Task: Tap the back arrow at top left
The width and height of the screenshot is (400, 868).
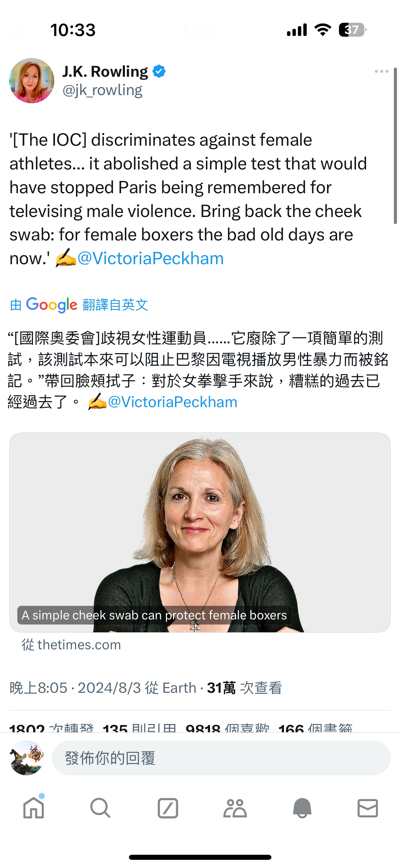Action: (21, 32)
